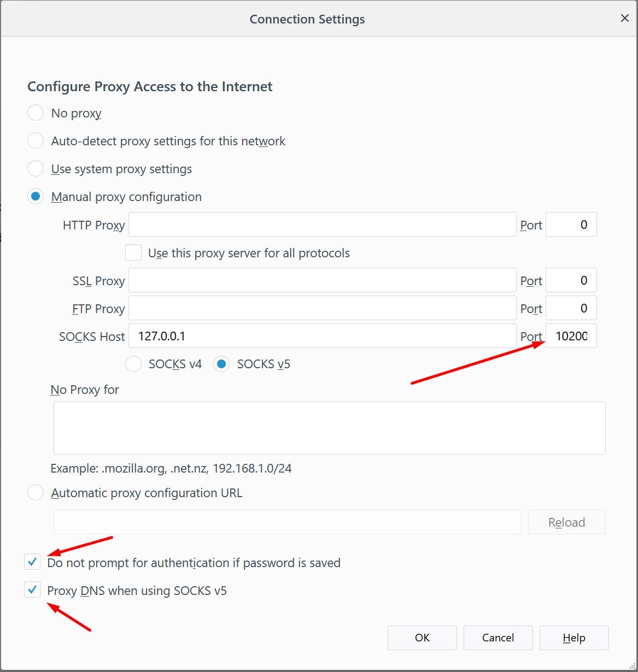638x672 pixels.
Task: Click the HTTP Proxy port field
Action: (571, 225)
